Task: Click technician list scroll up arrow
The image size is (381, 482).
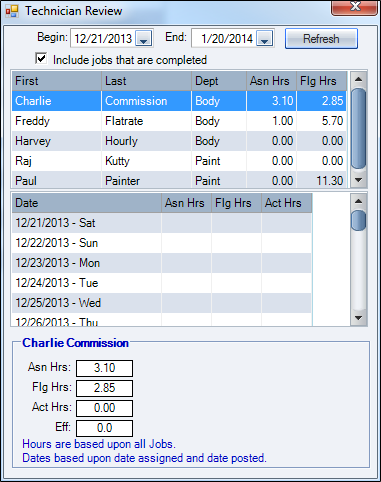Action: tap(359, 79)
